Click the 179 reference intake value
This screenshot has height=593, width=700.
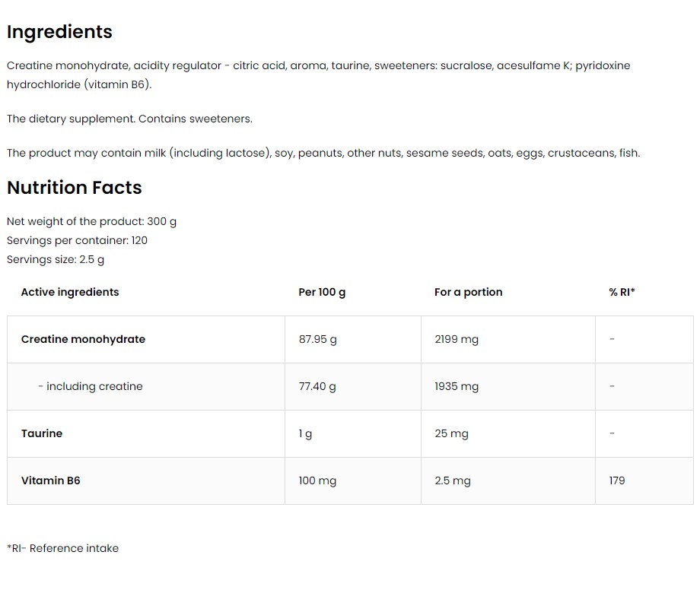click(x=617, y=480)
